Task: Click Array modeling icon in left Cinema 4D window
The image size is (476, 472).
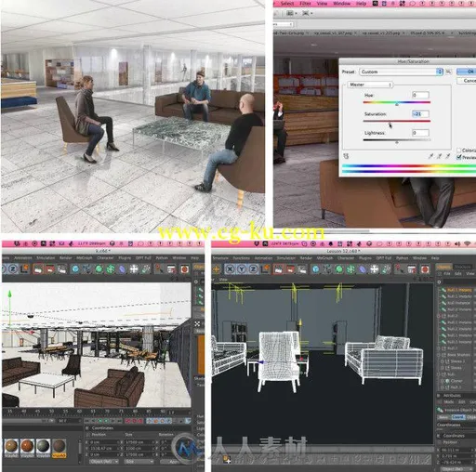Action: [111, 269]
